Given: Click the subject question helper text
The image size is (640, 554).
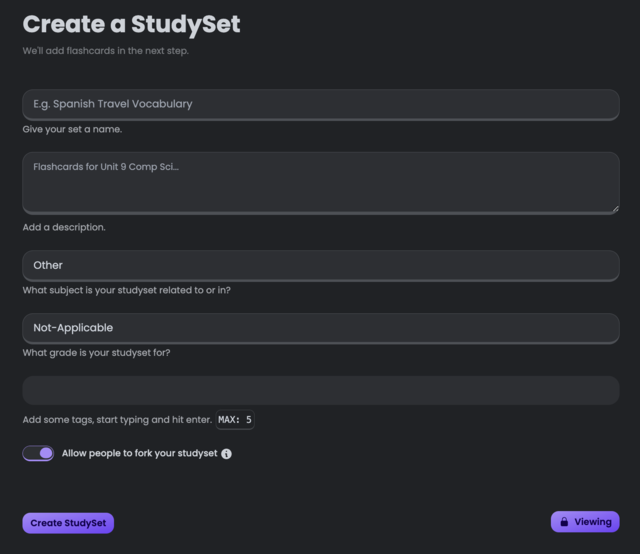Looking at the screenshot, I should point(127,290).
